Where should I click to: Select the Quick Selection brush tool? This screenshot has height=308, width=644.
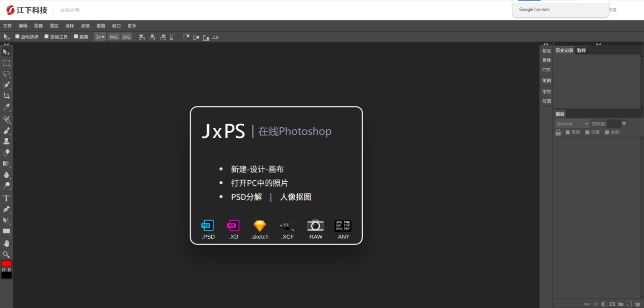point(7,85)
